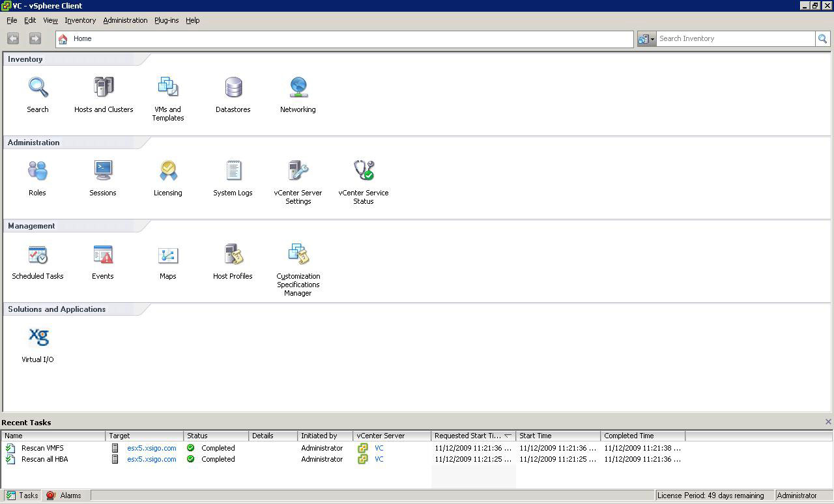The height and width of the screenshot is (504, 834).
Task: Open VMs and Templates view
Action: (x=168, y=99)
